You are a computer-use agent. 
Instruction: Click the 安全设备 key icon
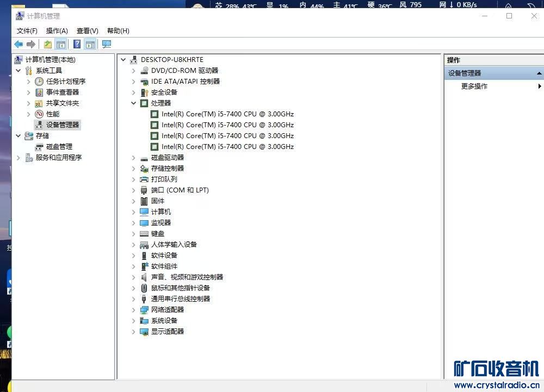click(144, 92)
